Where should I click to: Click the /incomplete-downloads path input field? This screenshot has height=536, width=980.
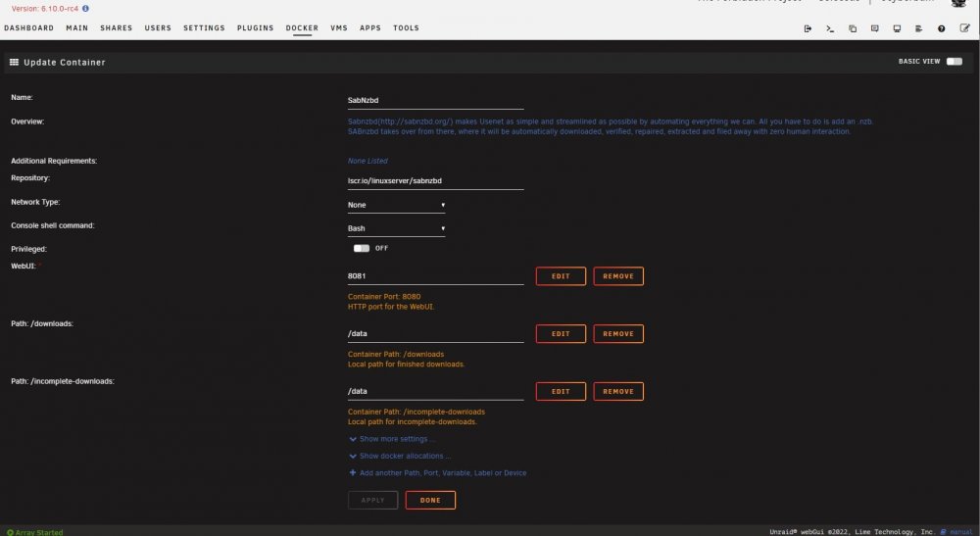click(x=436, y=391)
